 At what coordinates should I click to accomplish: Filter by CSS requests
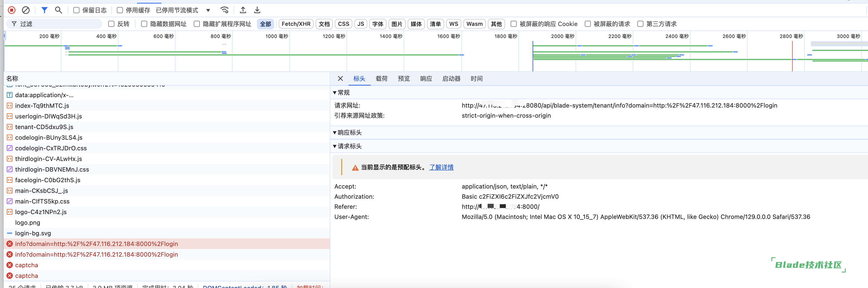(x=344, y=24)
